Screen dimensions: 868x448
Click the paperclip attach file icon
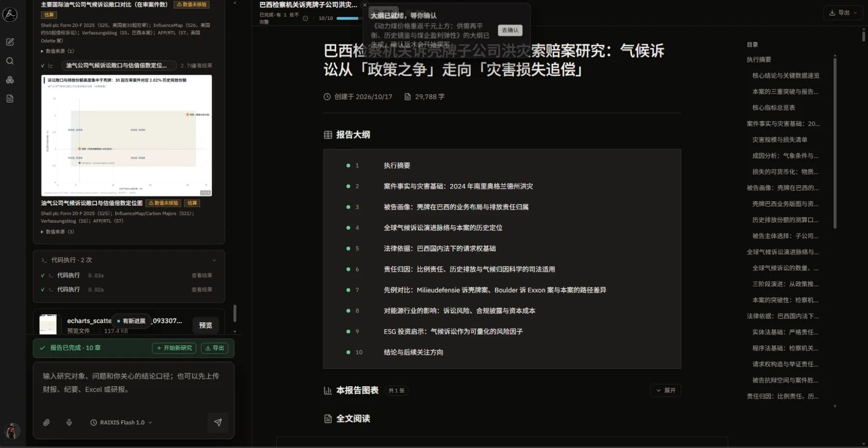pyautogui.click(x=46, y=422)
